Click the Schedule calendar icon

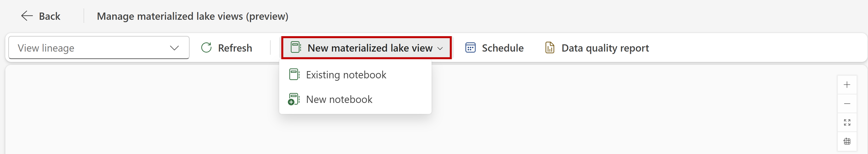point(470,48)
